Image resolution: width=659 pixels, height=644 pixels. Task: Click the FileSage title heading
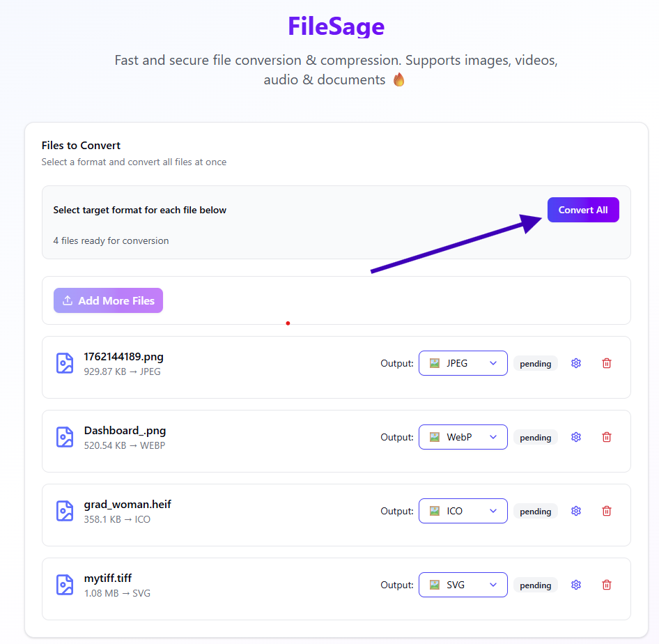pyautogui.click(x=336, y=26)
